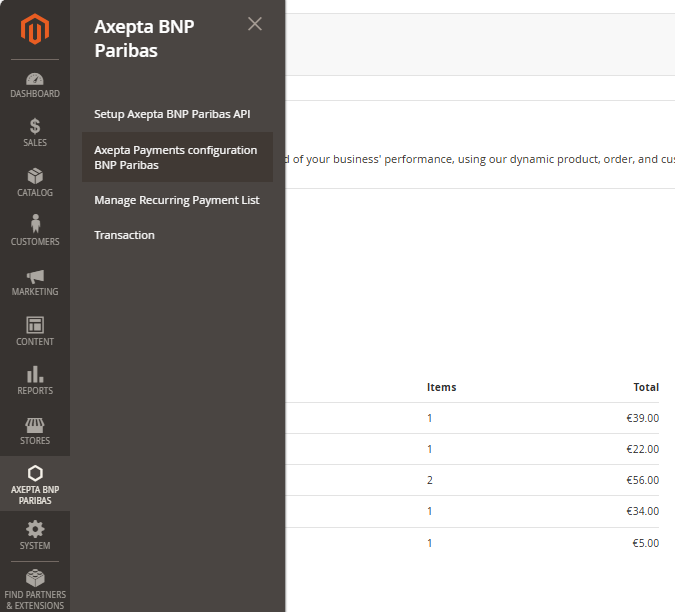The image size is (675, 612).
Task: Click the Magento logo icon
Action: click(35, 31)
